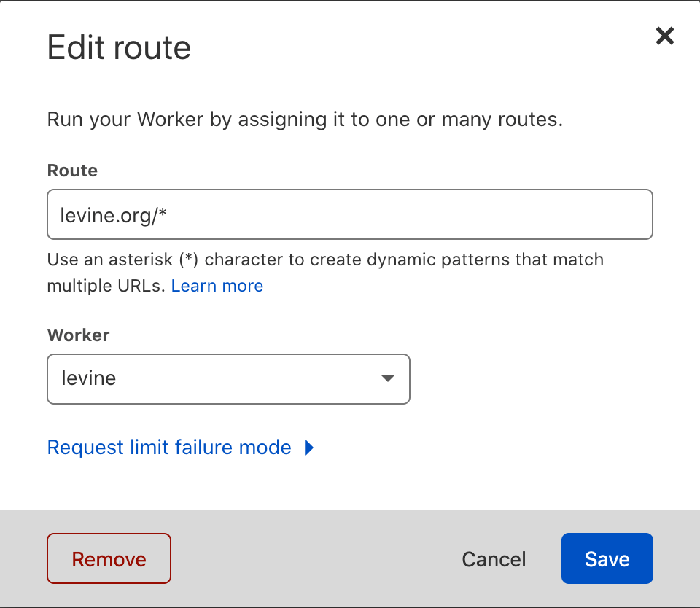The width and height of the screenshot is (700, 608).
Task: Close the Edit route dialog
Action: pyautogui.click(x=664, y=36)
